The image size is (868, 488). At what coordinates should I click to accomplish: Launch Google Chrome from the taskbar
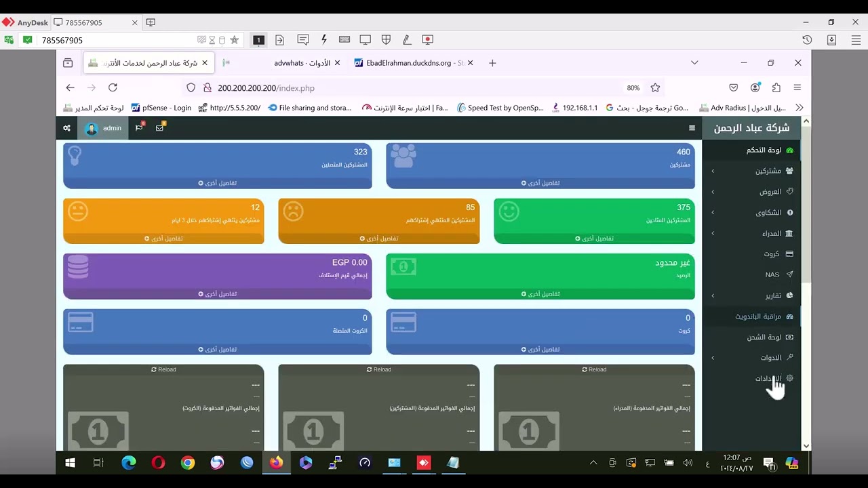coord(188,463)
